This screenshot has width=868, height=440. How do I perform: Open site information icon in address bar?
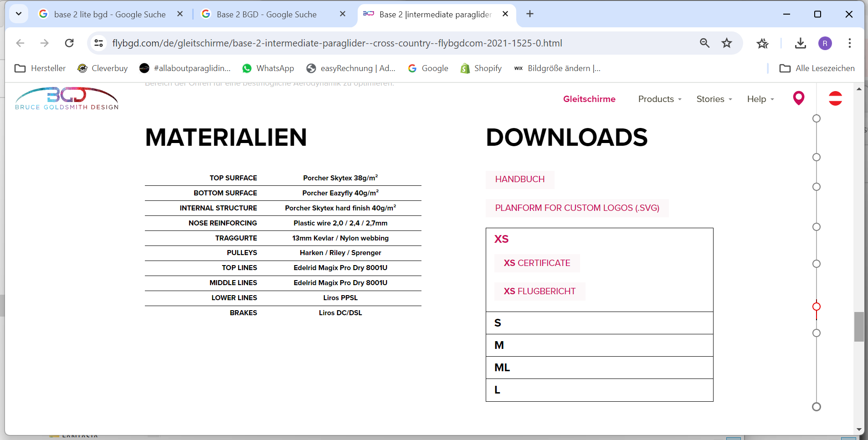tap(98, 43)
